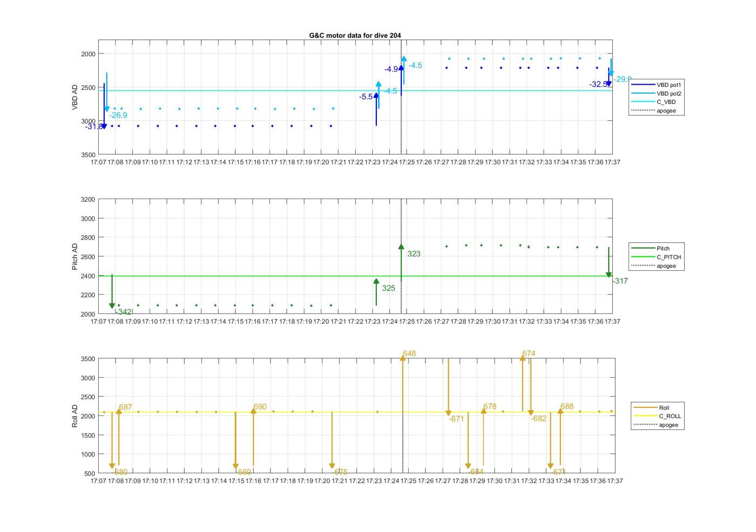
Task: Click the "-342" pitch annotation
Action: [124, 312]
